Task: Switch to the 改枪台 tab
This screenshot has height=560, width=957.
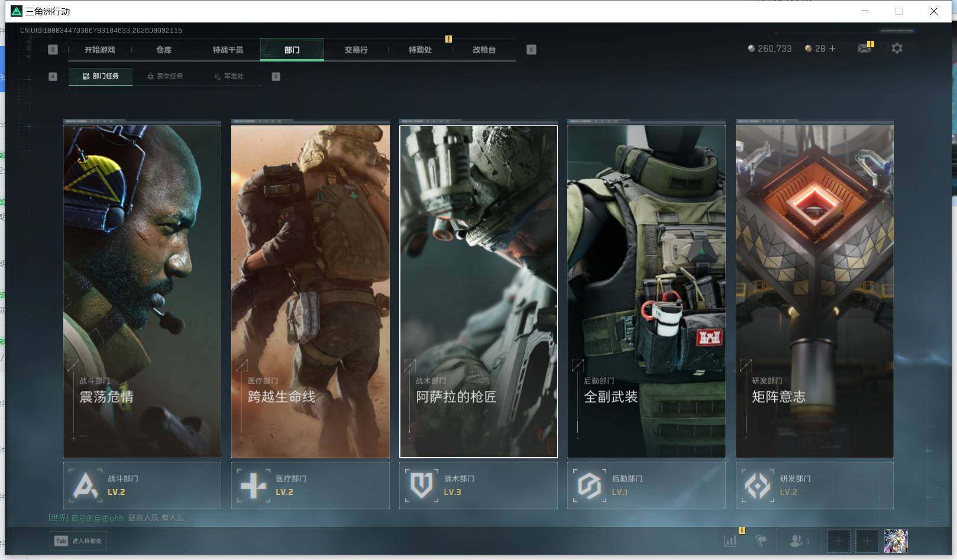Action: [x=484, y=50]
